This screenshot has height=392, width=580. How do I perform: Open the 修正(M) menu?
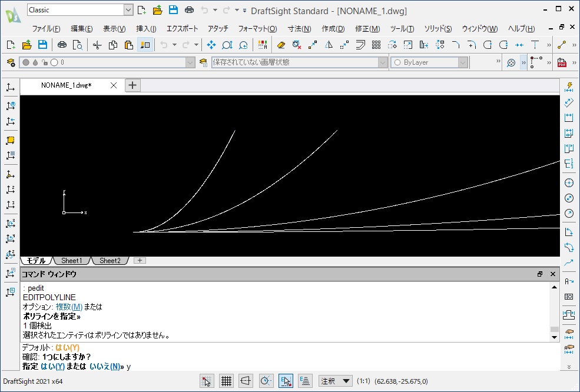click(367, 28)
